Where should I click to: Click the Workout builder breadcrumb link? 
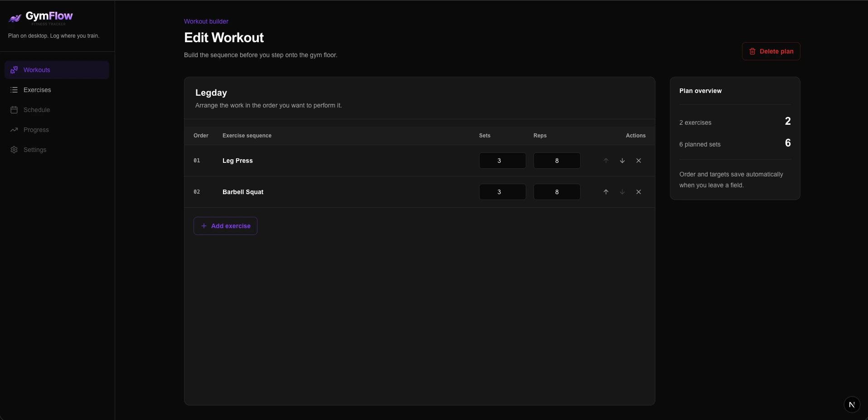coord(206,21)
